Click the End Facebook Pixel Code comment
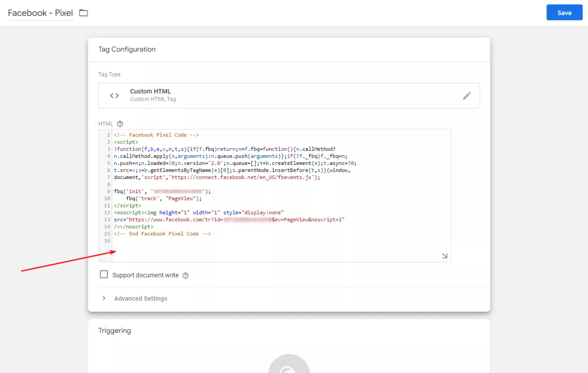The width and height of the screenshot is (588, 373). (162, 234)
